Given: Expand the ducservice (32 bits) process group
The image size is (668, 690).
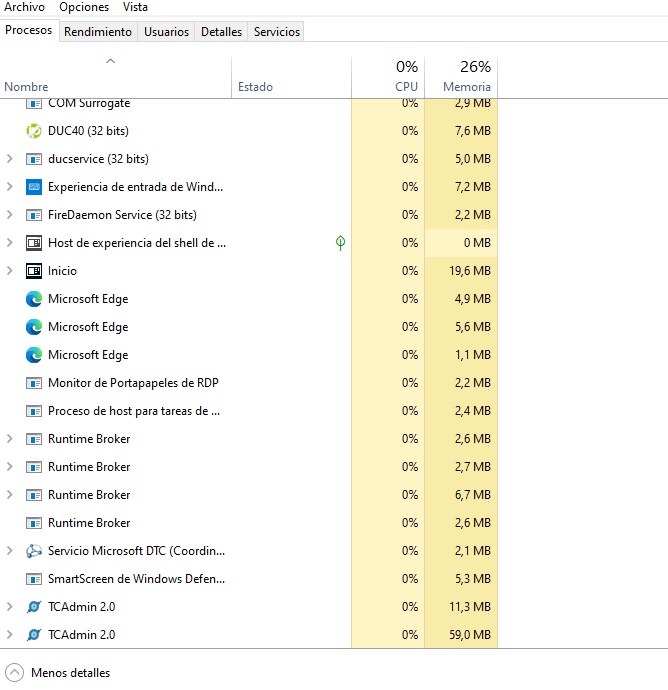Looking at the screenshot, I should 10,159.
